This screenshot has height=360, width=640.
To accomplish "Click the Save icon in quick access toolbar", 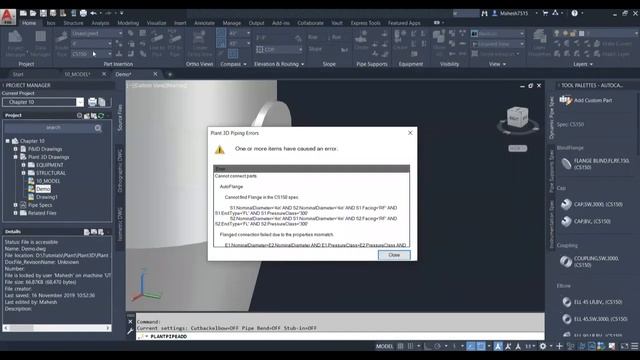I will click(43, 13).
